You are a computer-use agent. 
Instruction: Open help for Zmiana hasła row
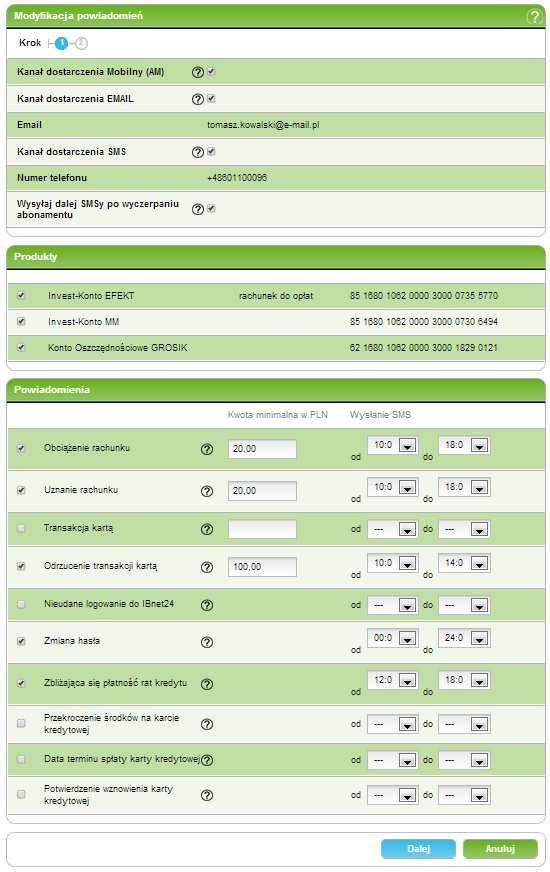click(207, 642)
